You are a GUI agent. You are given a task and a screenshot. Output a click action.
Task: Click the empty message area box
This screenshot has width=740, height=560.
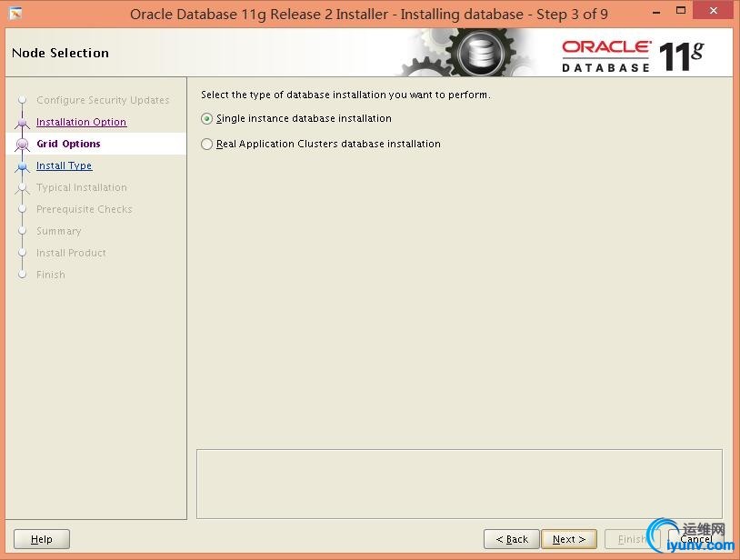pyautogui.click(x=459, y=484)
